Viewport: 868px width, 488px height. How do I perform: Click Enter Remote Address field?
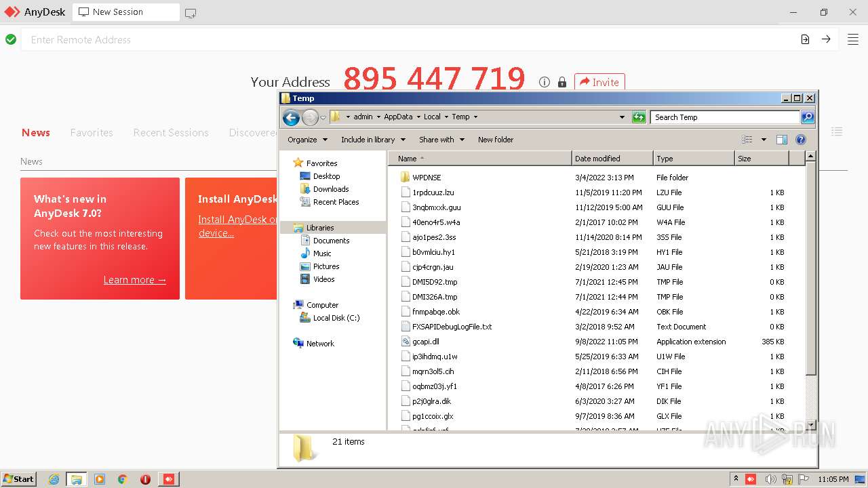click(410, 40)
